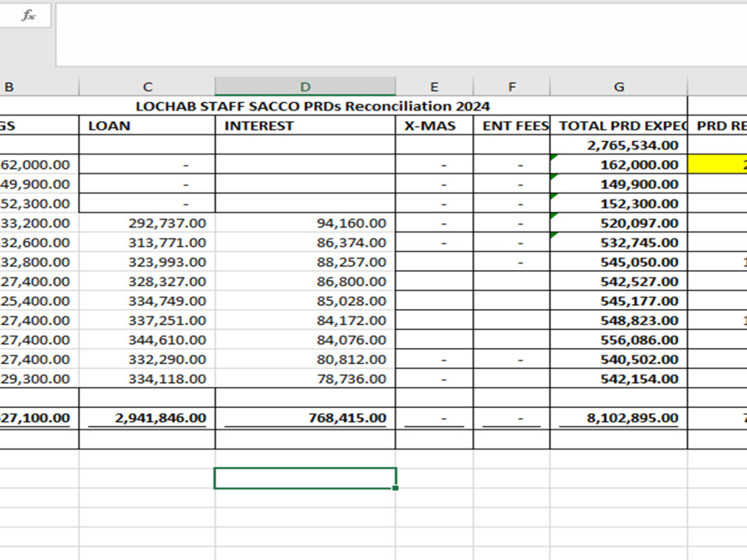Click the interest cell 88,257.00

[306, 262]
